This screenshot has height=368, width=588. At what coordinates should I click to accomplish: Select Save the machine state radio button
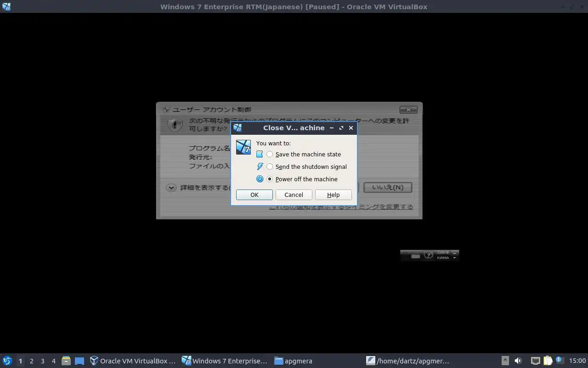270,154
